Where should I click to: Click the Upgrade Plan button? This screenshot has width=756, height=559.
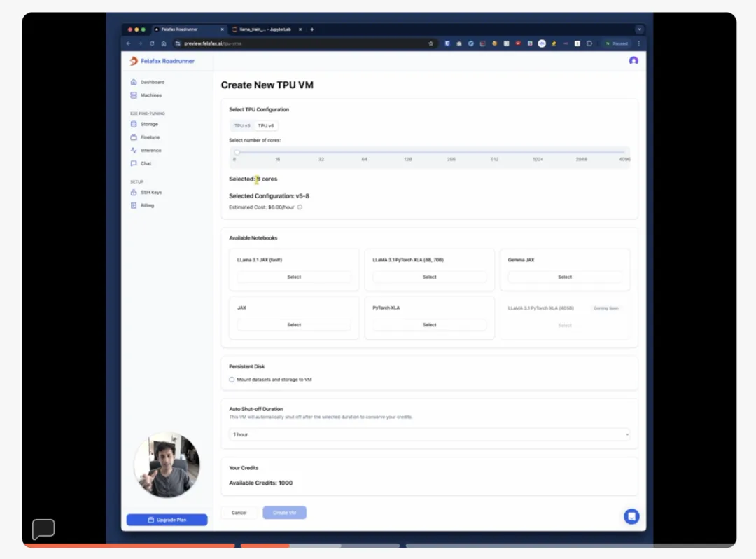(x=167, y=520)
